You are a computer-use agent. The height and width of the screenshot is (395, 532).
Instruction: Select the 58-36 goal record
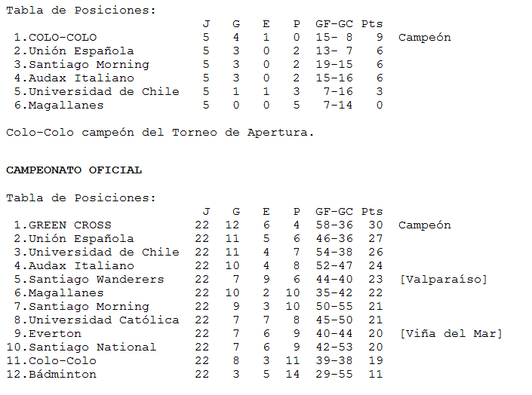[334, 225]
